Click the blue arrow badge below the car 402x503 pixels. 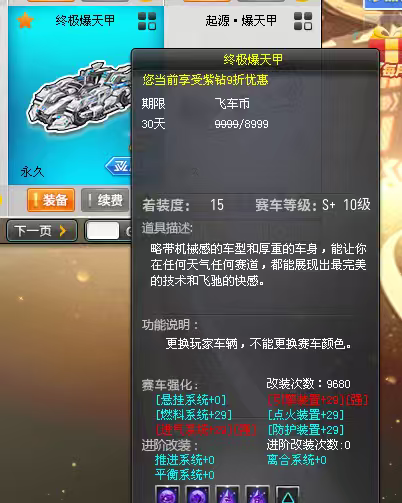(x=118, y=166)
